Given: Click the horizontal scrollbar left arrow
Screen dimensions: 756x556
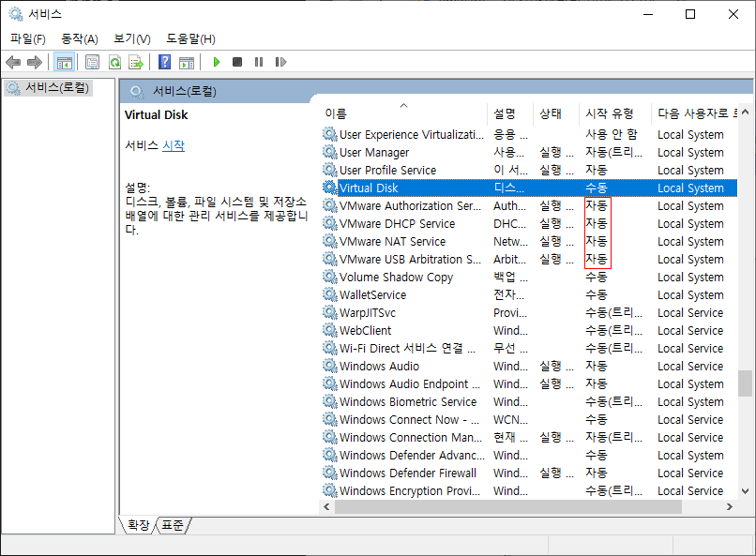Looking at the screenshot, I should 327,506.
